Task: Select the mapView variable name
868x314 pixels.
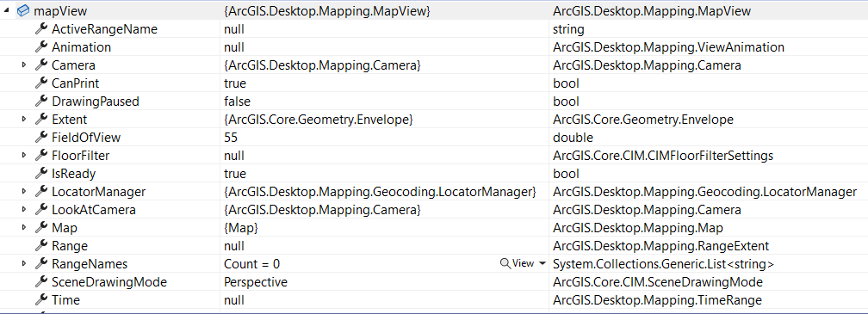Action: [x=60, y=11]
